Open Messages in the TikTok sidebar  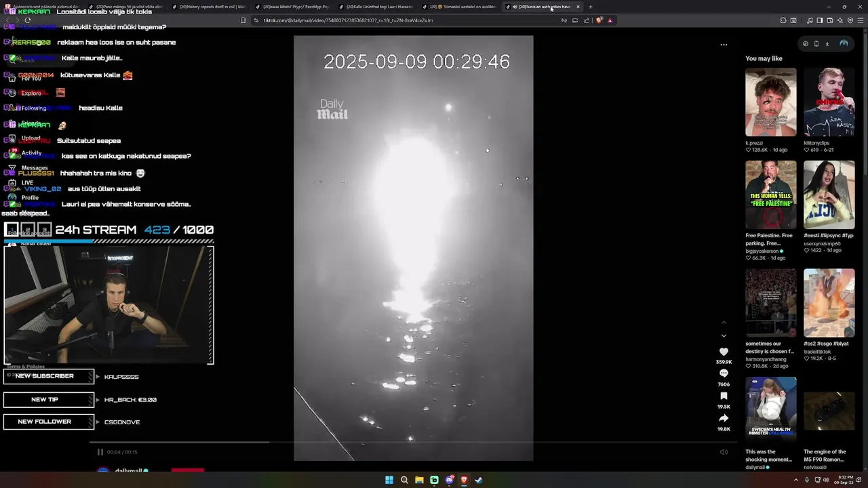click(x=35, y=168)
